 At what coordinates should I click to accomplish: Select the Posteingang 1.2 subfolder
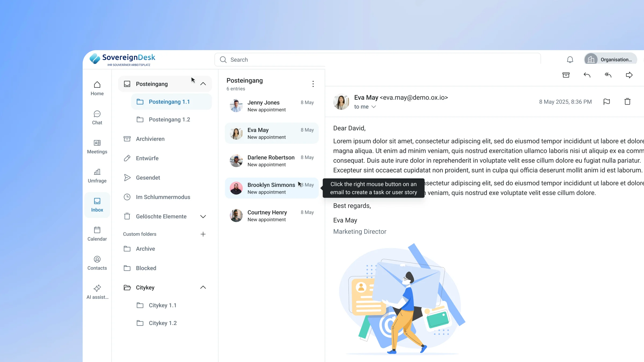(169, 120)
